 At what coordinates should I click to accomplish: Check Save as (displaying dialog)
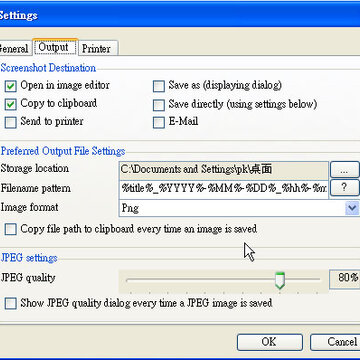159,87
